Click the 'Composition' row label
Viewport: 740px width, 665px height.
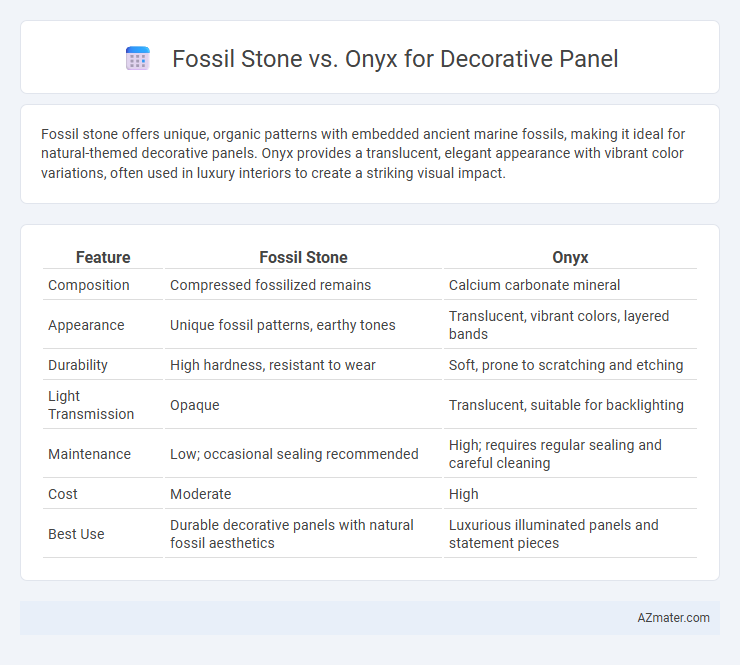(x=89, y=285)
